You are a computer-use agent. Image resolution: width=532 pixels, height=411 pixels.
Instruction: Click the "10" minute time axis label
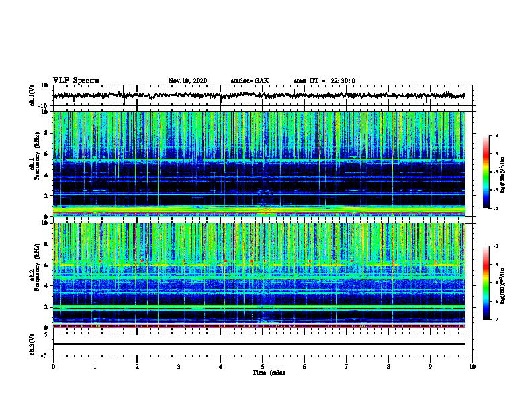(x=472, y=367)
